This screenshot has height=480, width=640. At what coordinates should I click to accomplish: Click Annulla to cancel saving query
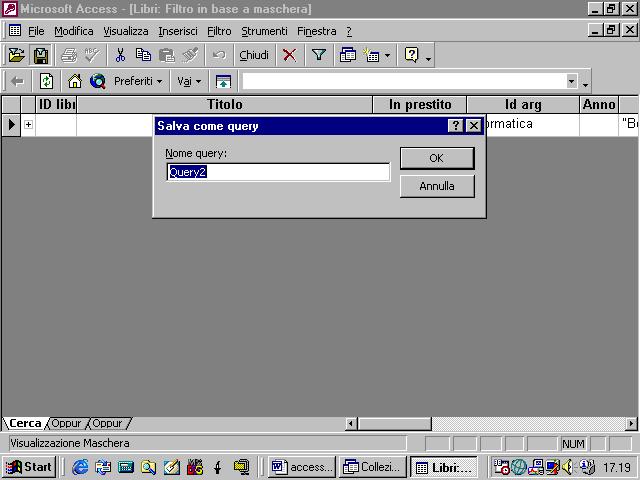click(x=437, y=186)
